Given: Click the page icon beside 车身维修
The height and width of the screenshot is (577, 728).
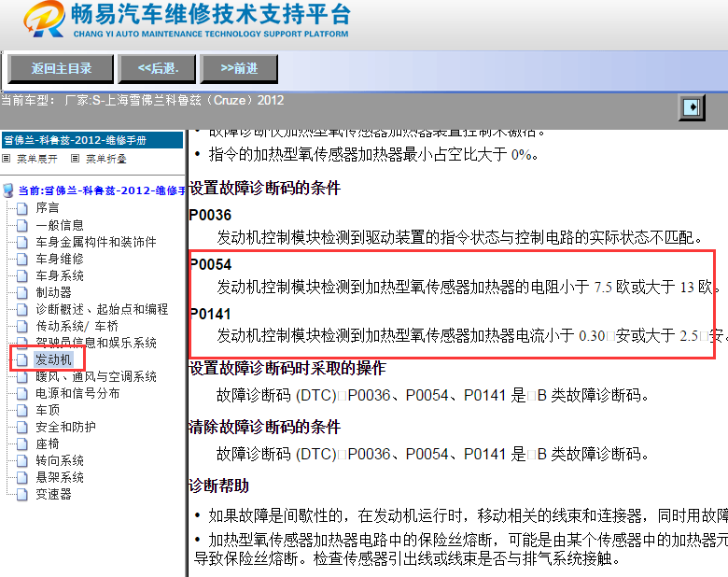Looking at the screenshot, I should click(x=21, y=259).
